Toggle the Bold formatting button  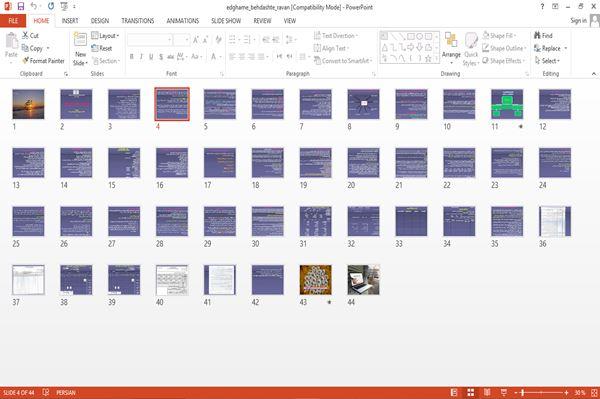point(131,57)
